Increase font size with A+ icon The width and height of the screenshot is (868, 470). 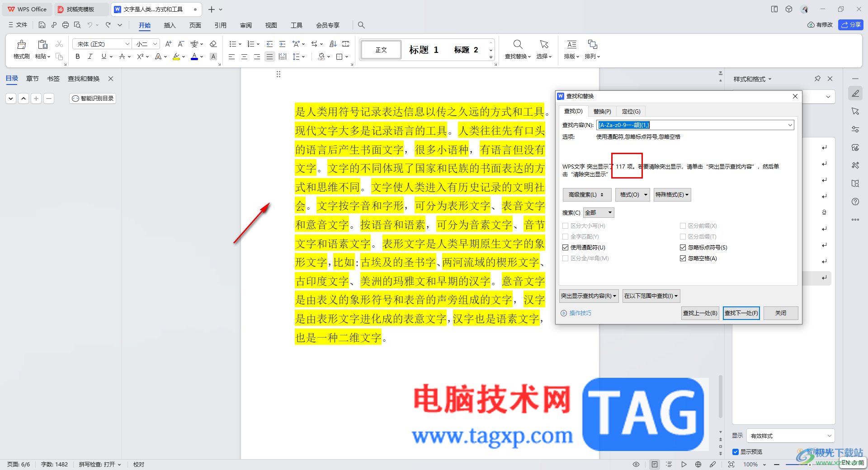pos(168,44)
